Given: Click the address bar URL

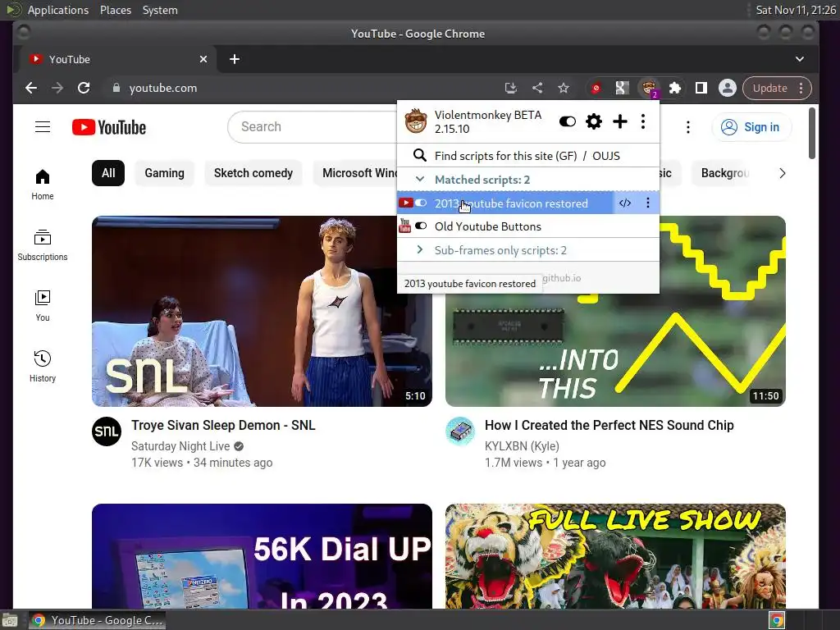Looking at the screenshot, I should [163, 88].
